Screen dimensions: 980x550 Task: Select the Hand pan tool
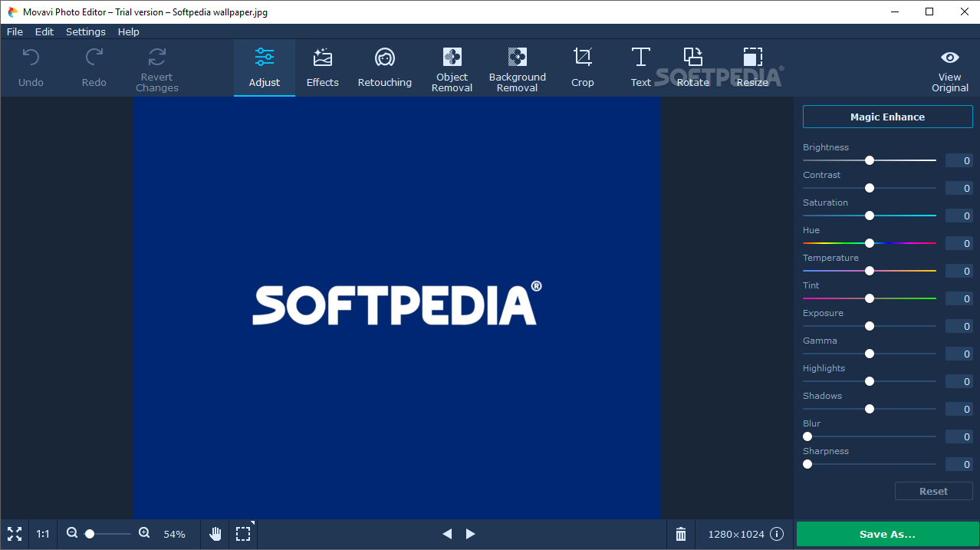[215, 534]
